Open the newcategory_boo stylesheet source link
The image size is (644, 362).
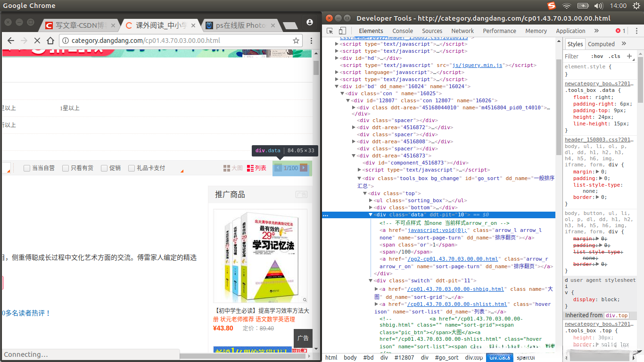point(600,83)
